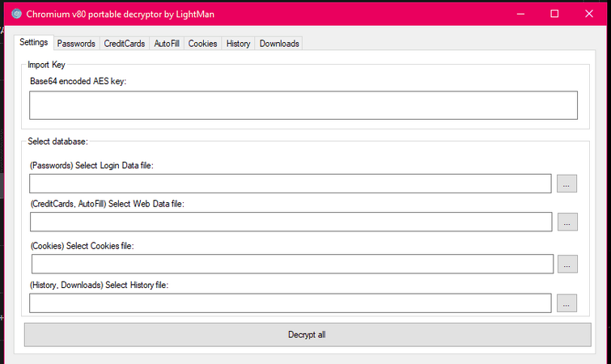Screen dimensions: 611x364
Task: Open the CreditCards tab
Action: pos(125,44)
